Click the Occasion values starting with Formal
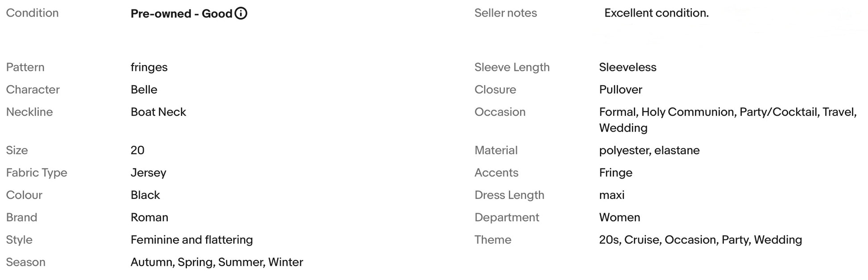Viewport: 868px width, 280px height. tap(727, 112)
